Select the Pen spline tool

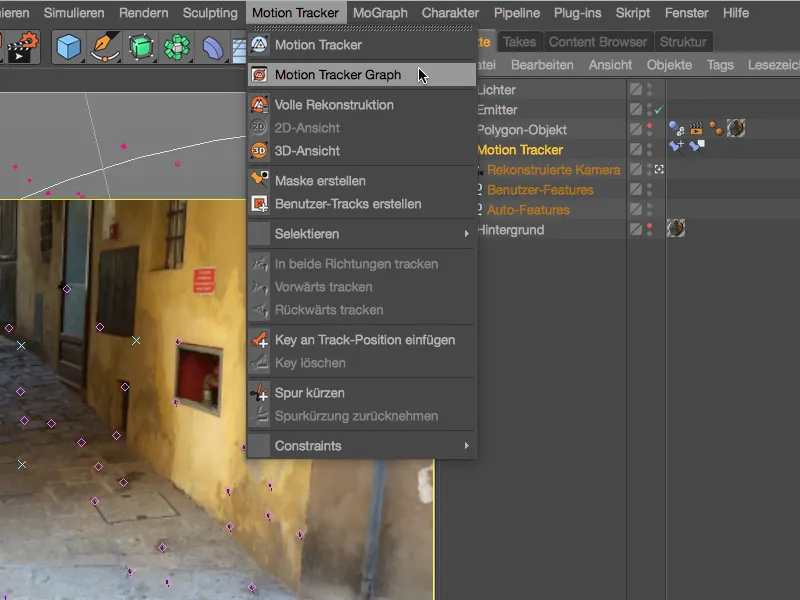pos(104,44)
